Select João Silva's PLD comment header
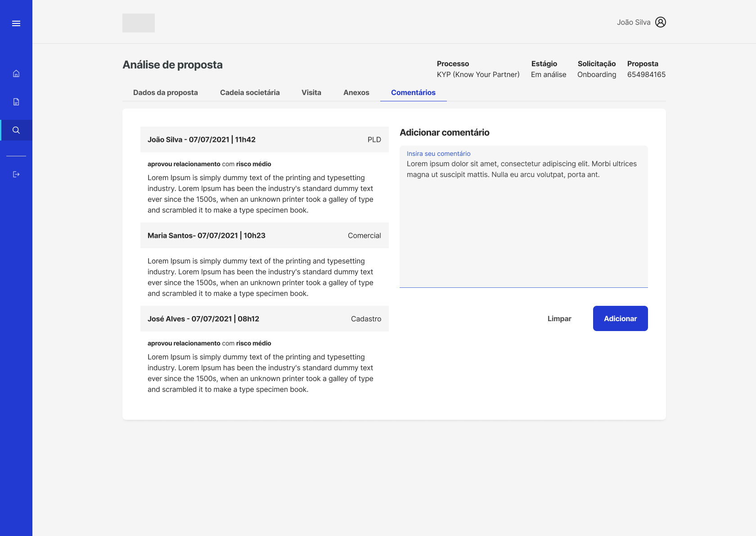This screenshot has width=756, height=536. [264, 140]
